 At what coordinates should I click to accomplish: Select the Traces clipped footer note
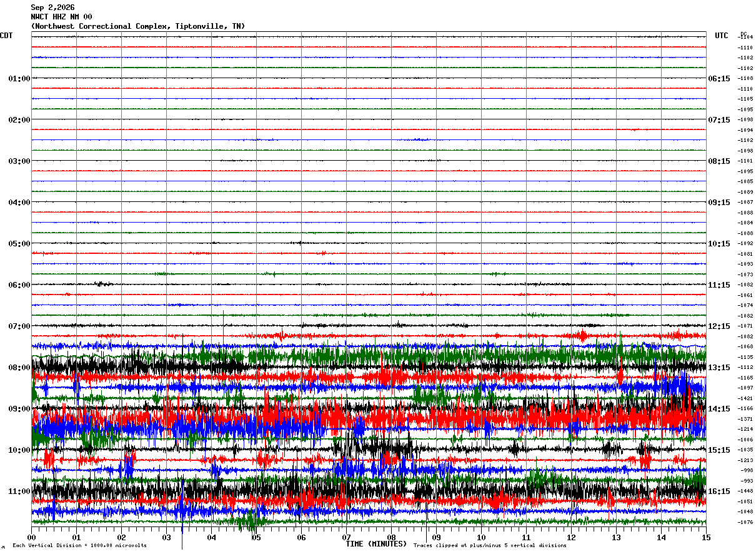tap(490, 546)
